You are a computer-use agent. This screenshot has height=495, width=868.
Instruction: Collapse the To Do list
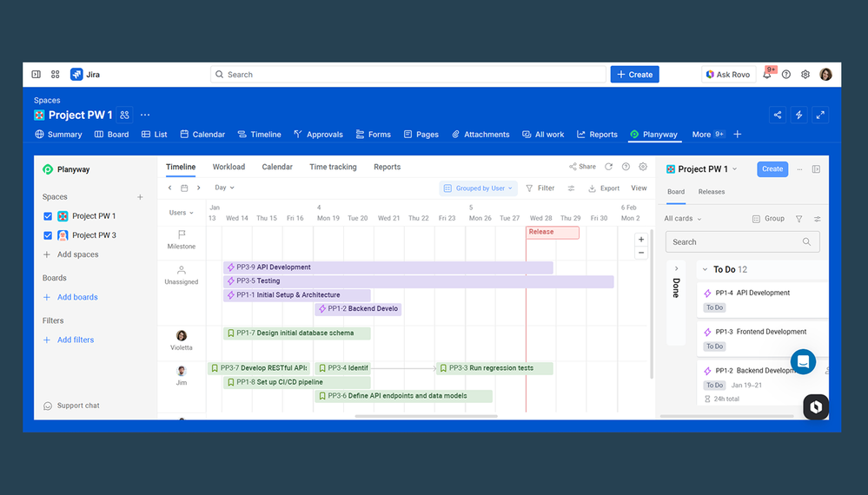click(705, 269)
